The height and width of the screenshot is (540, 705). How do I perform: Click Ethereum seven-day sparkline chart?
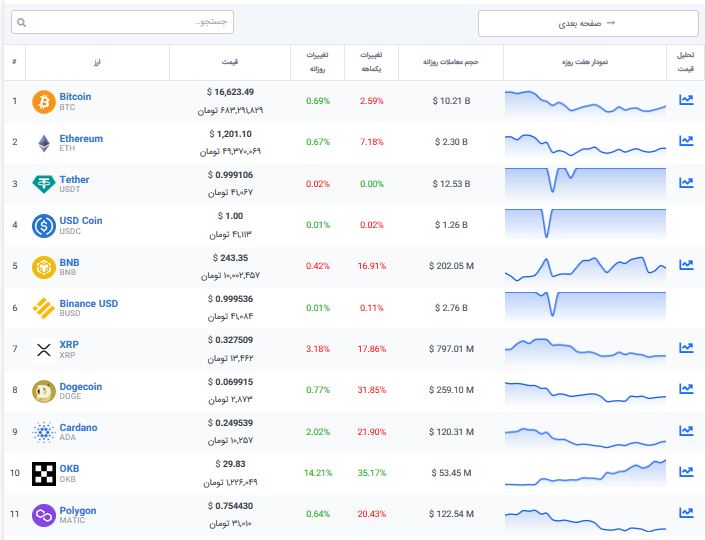click(x=585, y=145)
